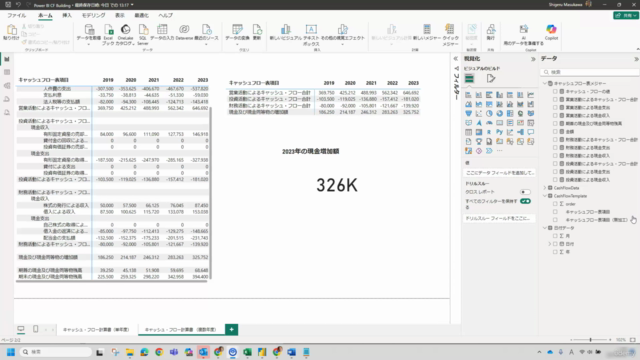
Task: Check the キャッシュフロー表項目 (無加工) field checkbox
Action: coord(555,220)
